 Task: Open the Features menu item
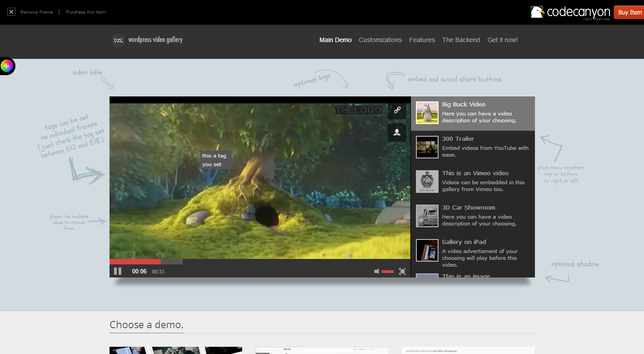coord(422,40)
